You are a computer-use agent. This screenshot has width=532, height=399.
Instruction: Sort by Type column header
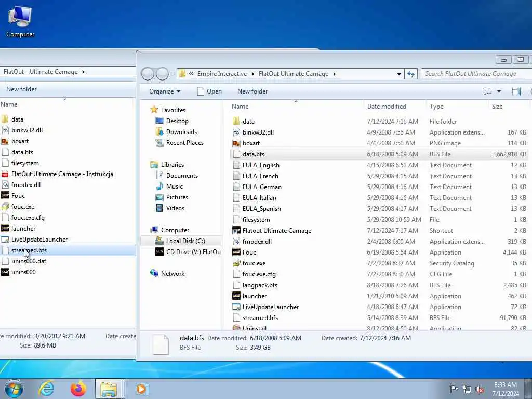click(457, 107)
